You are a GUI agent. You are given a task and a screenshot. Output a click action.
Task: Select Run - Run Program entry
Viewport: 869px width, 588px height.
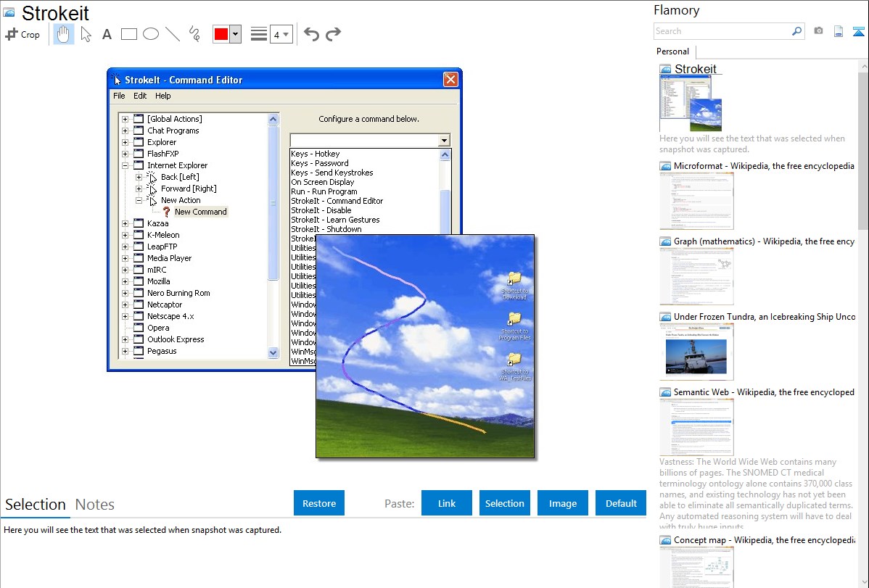tap(324, 191)
